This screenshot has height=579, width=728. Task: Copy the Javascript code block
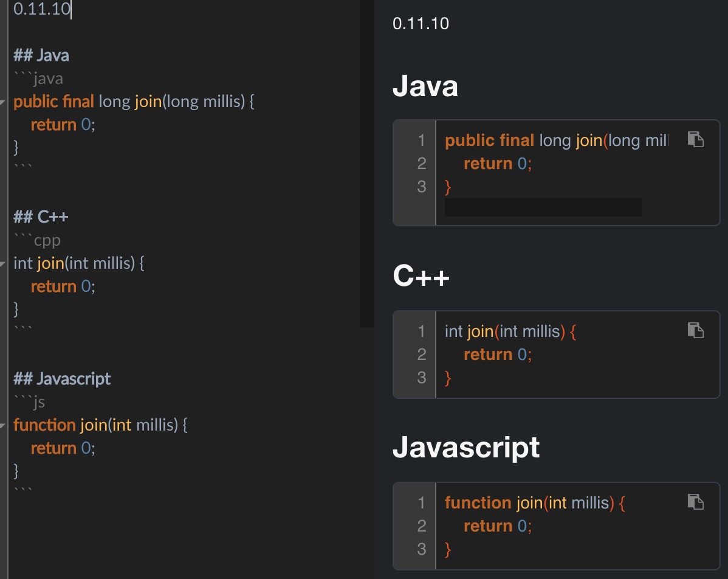[x=696, y=502]
